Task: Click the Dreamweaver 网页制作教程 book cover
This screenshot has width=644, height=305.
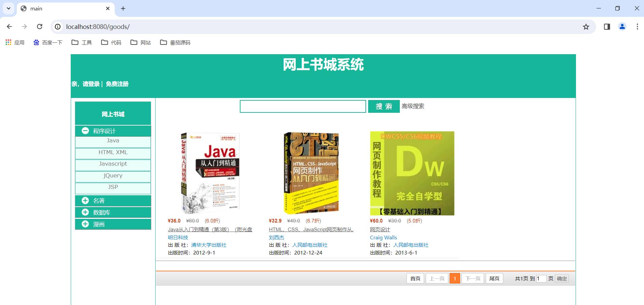Action: 412,173
